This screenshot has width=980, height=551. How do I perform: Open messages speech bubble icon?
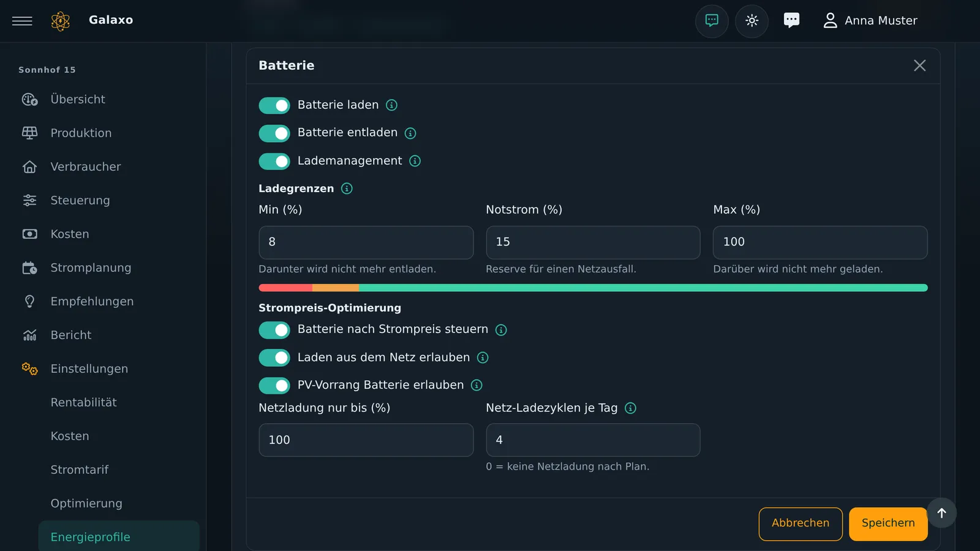(791, 21)
